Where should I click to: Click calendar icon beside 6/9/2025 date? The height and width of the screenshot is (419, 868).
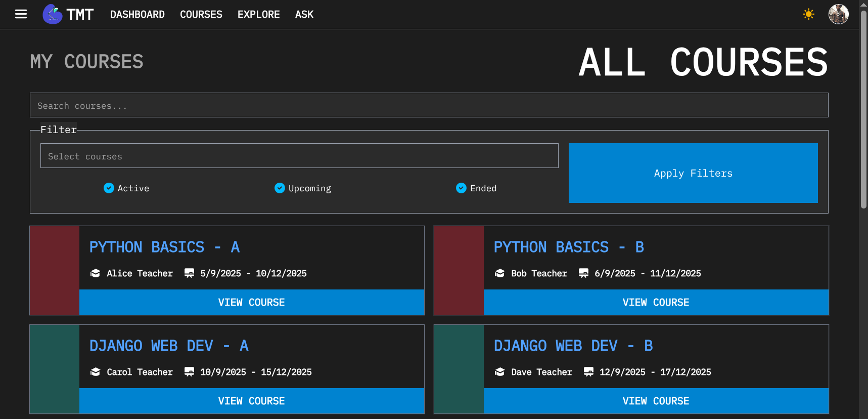[583, 273]
